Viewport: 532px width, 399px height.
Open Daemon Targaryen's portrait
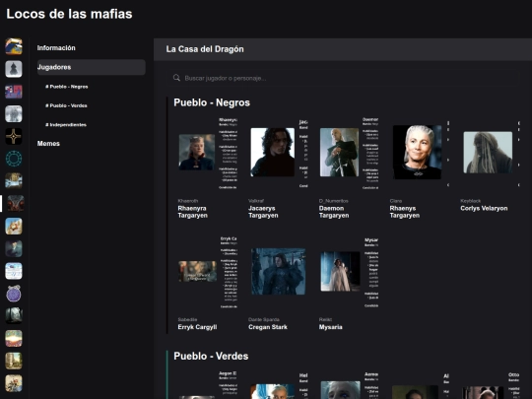tap(339, 152)
